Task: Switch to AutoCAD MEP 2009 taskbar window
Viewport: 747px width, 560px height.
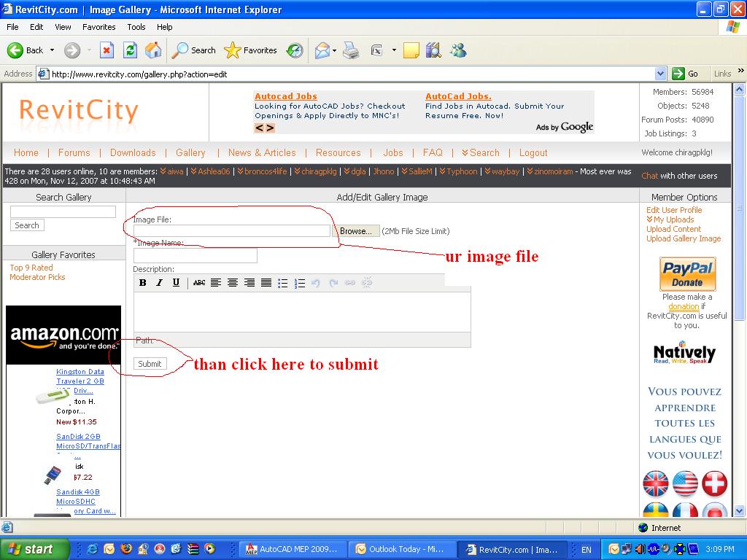Action: [x=292, y=550]
